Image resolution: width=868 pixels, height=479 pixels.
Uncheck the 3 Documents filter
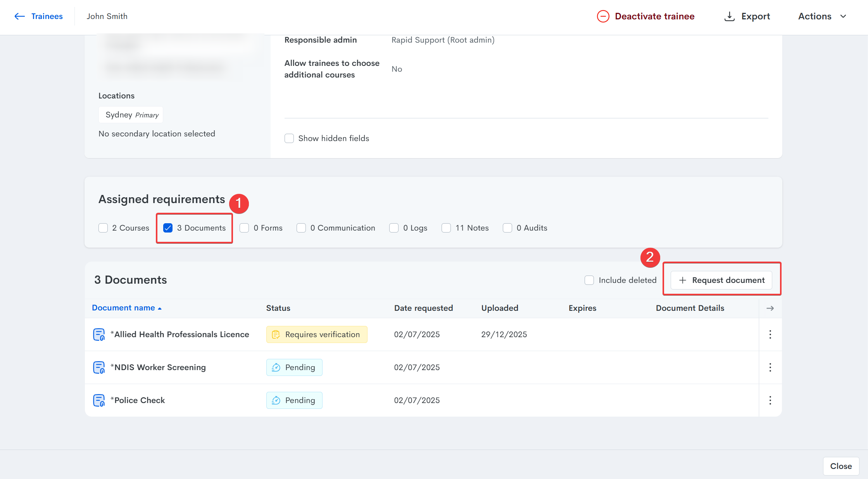[x=168, y=228]
